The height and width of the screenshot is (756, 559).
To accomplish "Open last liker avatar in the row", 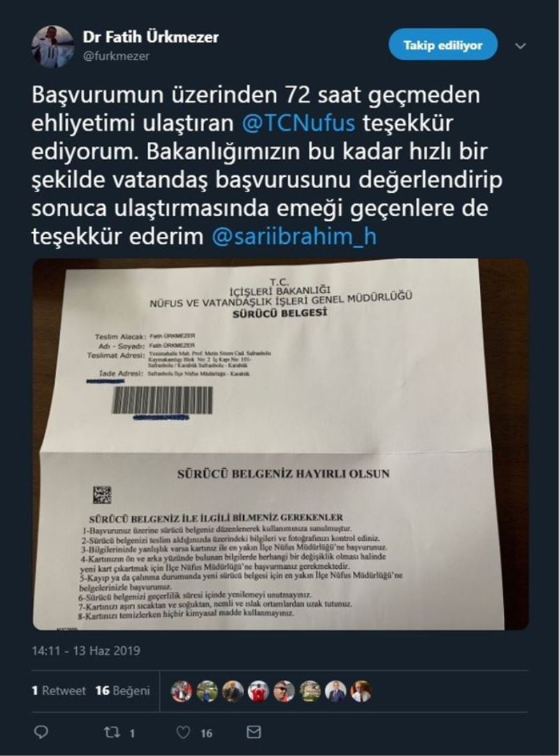I will tap(361, 691).
